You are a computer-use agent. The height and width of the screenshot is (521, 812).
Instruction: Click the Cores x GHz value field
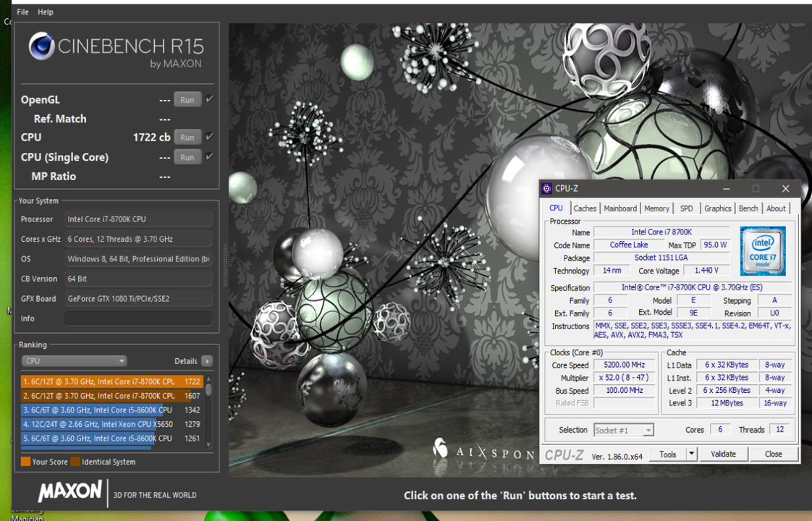point(138,239)
